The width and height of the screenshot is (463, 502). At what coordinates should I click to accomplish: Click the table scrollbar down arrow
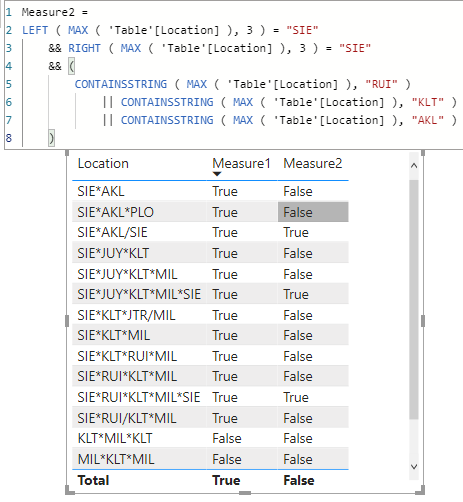pyautogui.click(x=414, y=467)
